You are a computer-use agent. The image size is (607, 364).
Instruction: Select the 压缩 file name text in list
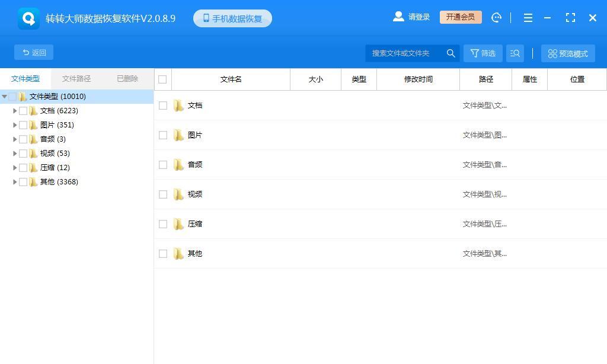point(194,224)
